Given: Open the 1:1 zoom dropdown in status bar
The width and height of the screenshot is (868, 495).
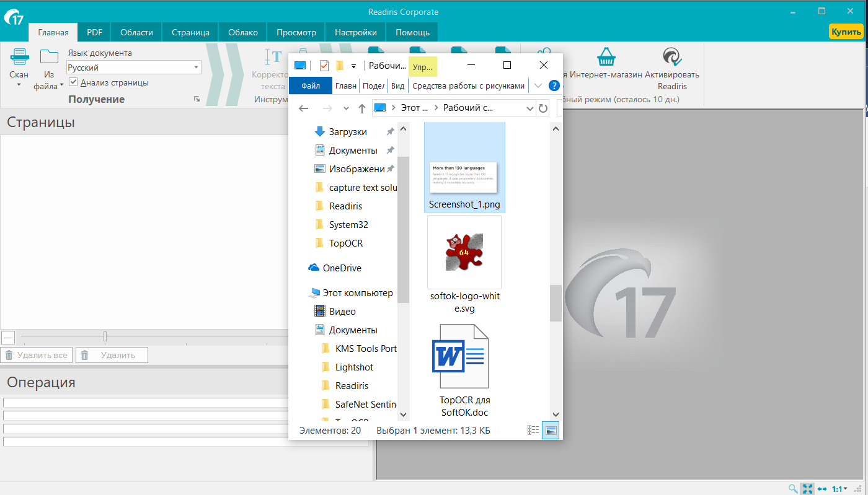Looking at the screenshot, I should 839,489.
